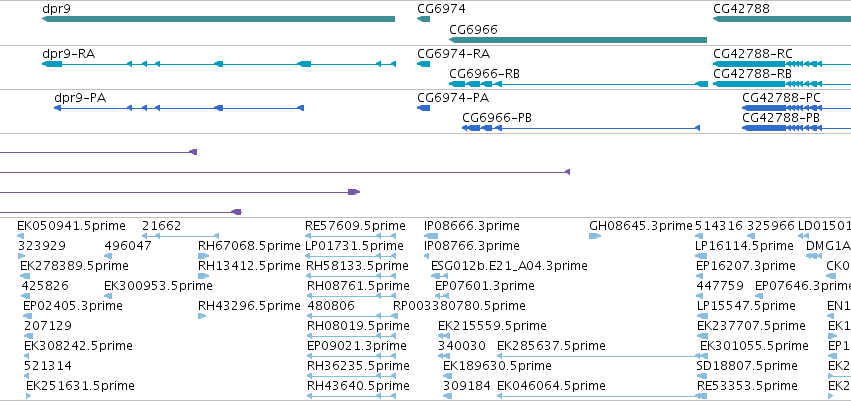The image size is (851, 401).
Task: Click the EK285637.5prime EST label
Action: 551,346
